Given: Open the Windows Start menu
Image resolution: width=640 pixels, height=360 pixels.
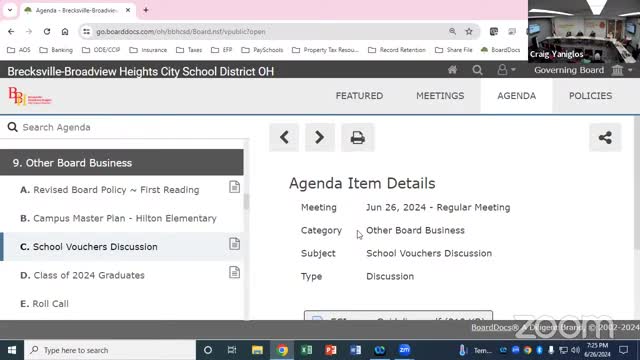Looking at the screenshot, I should [12, 350].
